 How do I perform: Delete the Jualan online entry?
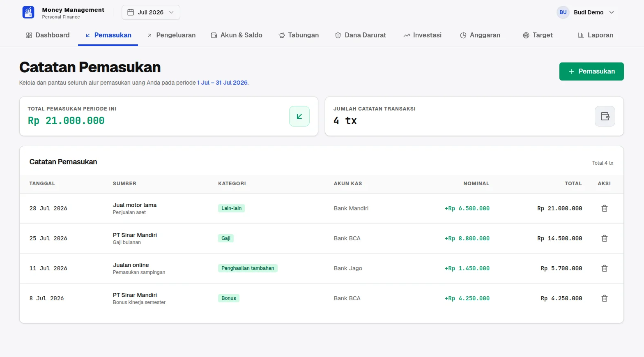click(605, 268)
